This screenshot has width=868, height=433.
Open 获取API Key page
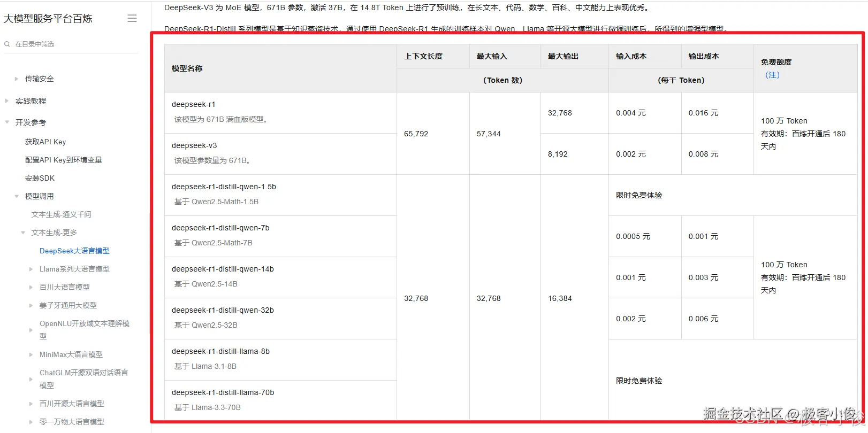pyautogui.click(x=45, y=142)
